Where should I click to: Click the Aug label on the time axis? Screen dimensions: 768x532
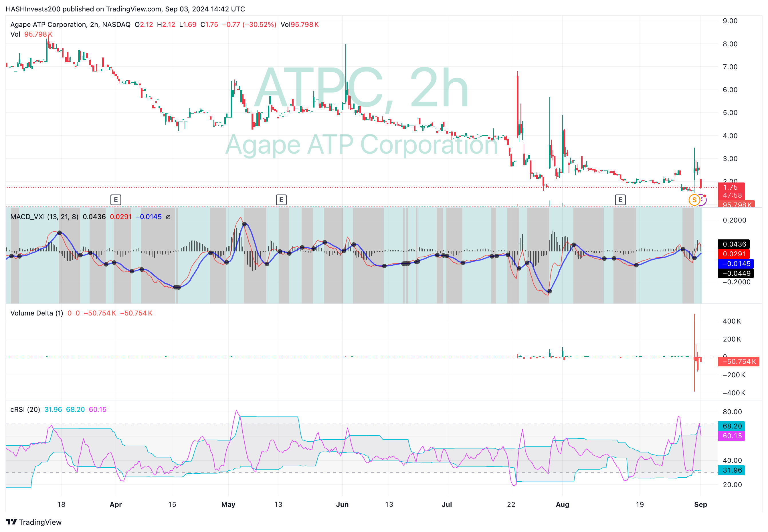[562, 505]
